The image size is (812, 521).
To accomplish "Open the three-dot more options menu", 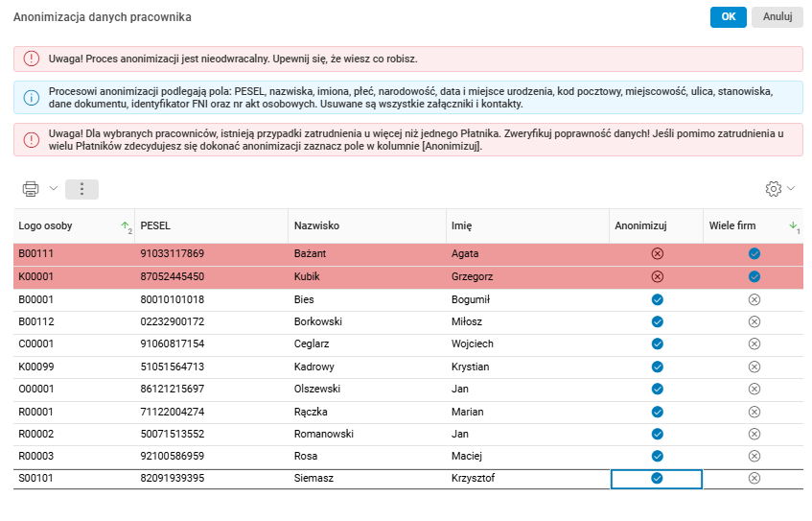I will (x=81, y=189).
